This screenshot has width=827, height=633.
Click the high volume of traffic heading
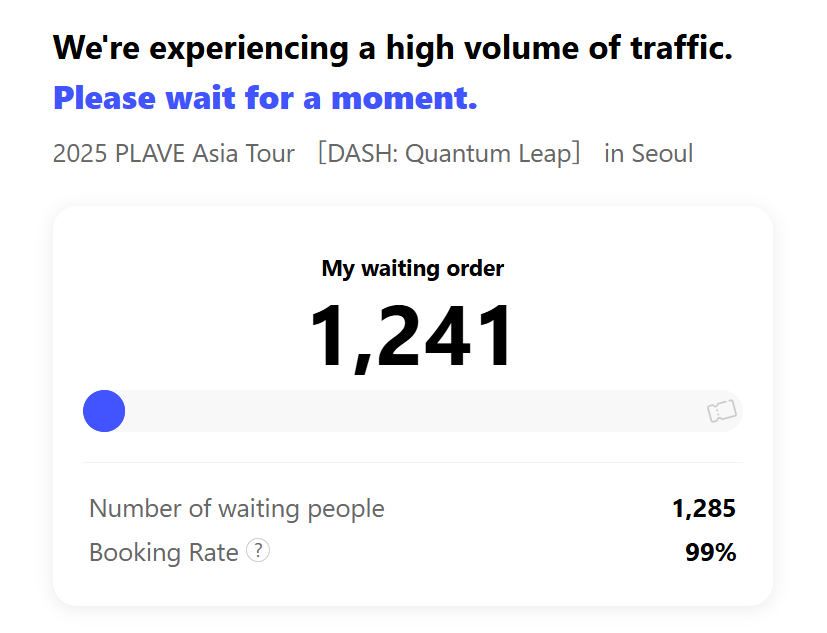coord(393,48)
